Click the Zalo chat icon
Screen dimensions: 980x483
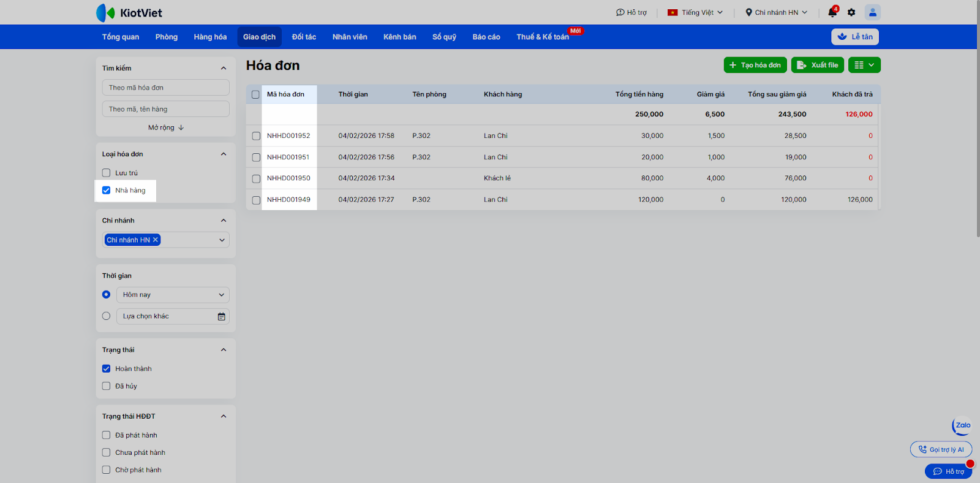point(962,425)
